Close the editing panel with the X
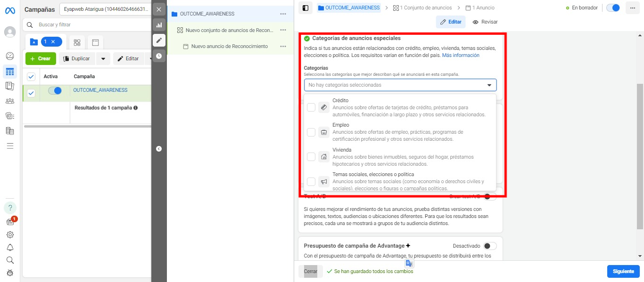The height and width of the screenshot is (282, 644). click(x=159, y=9)
